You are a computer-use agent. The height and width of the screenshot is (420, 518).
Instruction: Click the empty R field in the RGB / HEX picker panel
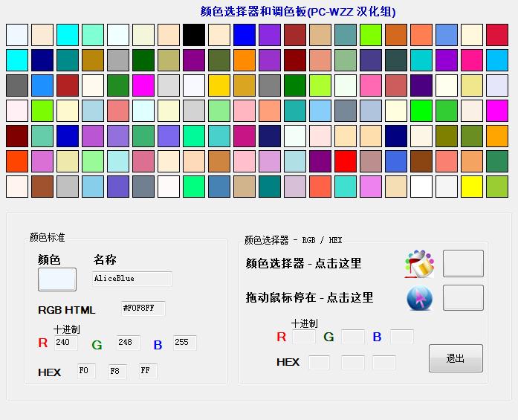[303, 337]
